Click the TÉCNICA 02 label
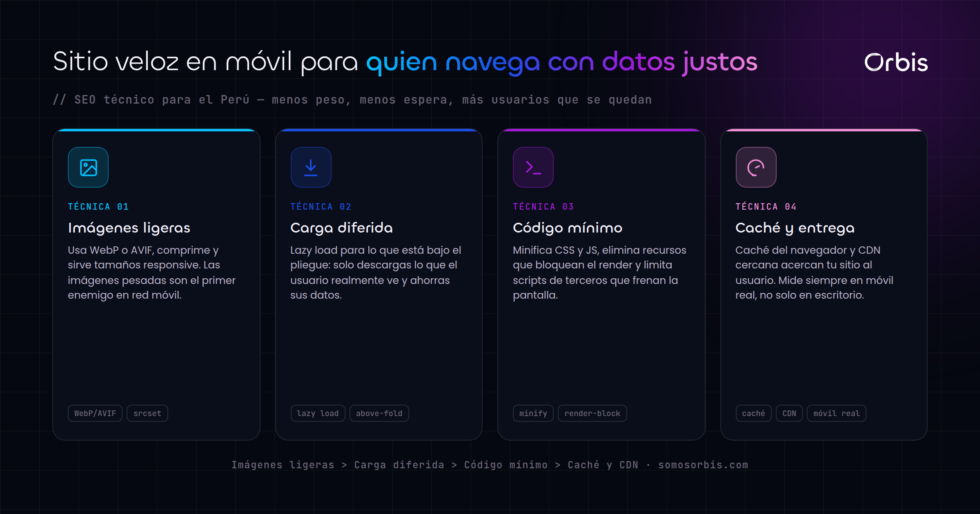980x514 pixels. point(321,207)
